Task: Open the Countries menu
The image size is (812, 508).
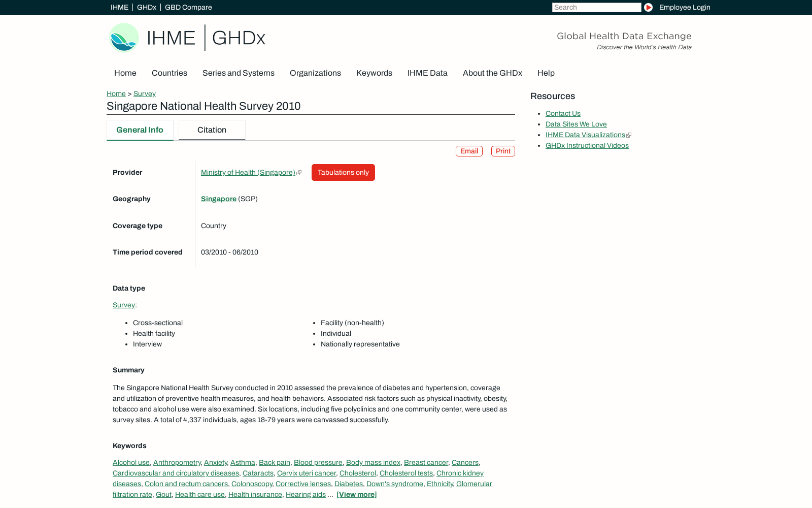Action: [x=170, y=73]
